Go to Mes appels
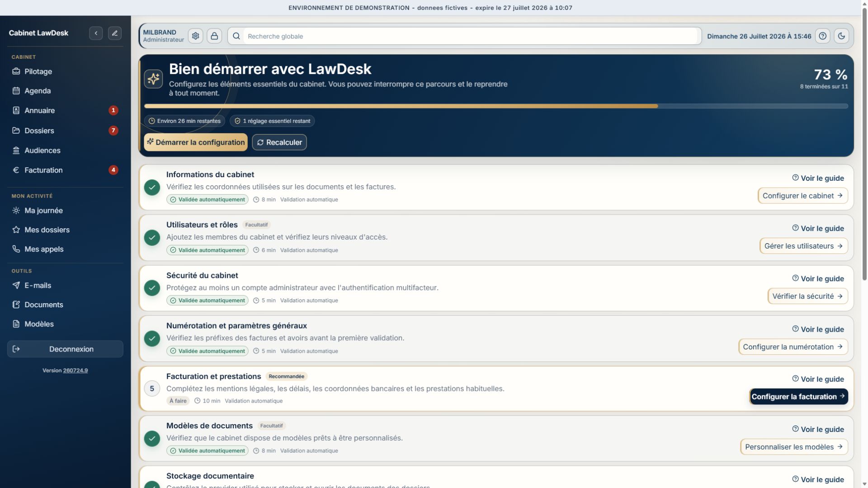 pyautogui.click(x=65, y=249)
